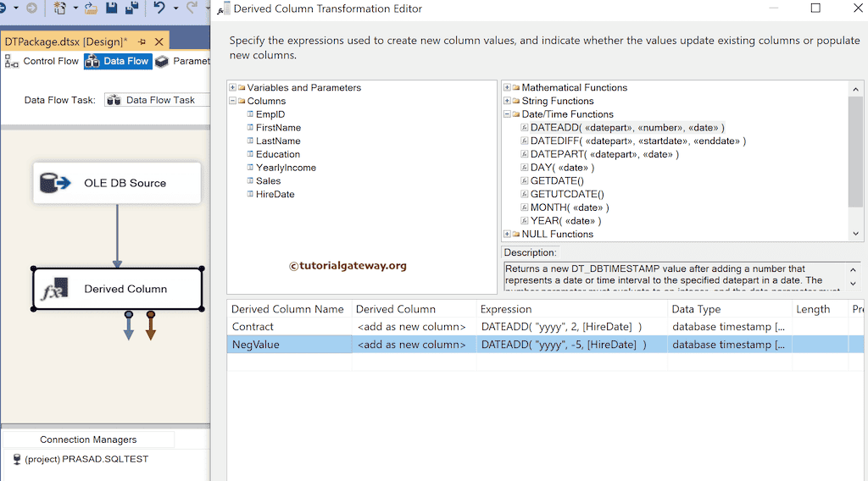This screenshot has height=481, width=868.
Task: Open the NegValue row's add as new column cell
Action: (x=414, y=345)
